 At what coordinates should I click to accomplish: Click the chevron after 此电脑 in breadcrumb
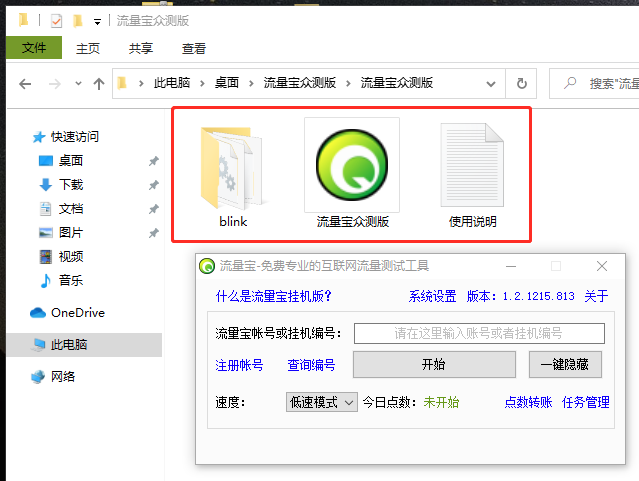(x=202, y=84)
